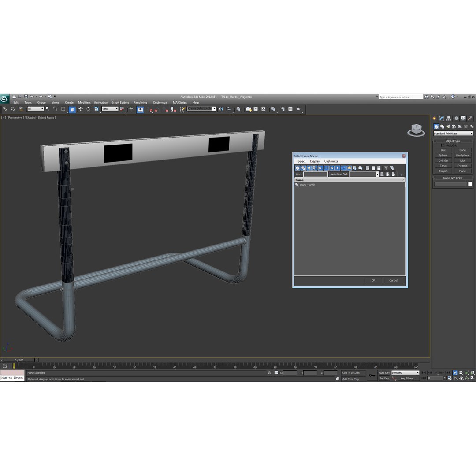Open the View reference coordinate dropdown

coord(110,109)
